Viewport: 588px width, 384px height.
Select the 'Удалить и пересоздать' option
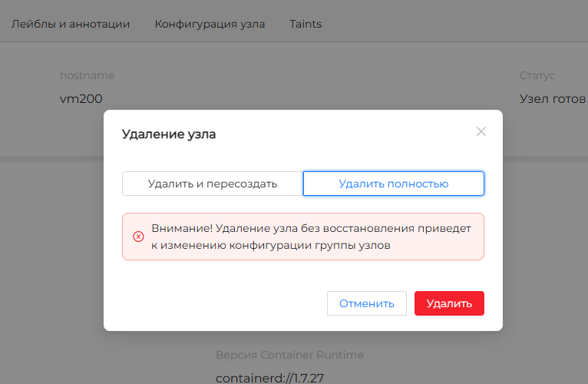point(213,184)
